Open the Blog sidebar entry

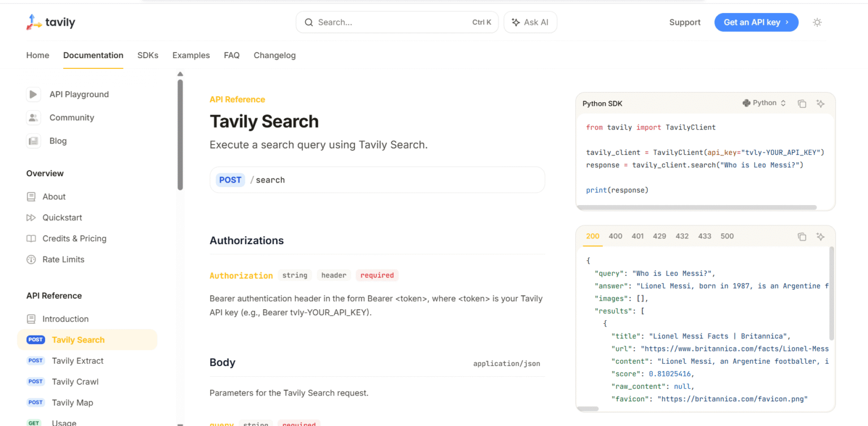(59, 141)
